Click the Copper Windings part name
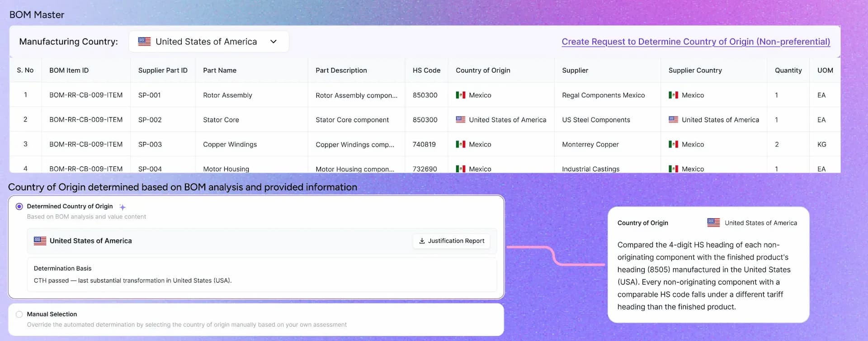 pos(230,144)
